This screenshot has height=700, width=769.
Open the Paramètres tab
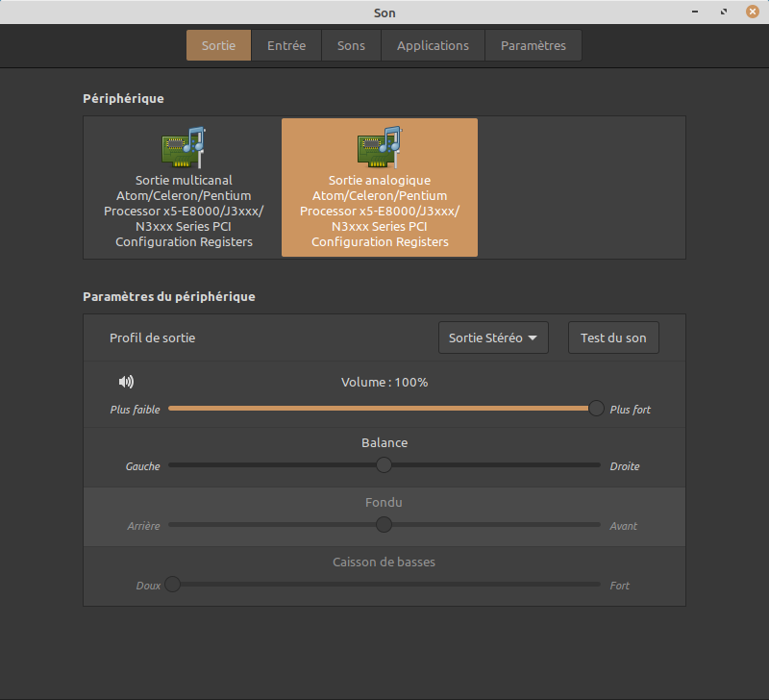click(x=533, y=45)
